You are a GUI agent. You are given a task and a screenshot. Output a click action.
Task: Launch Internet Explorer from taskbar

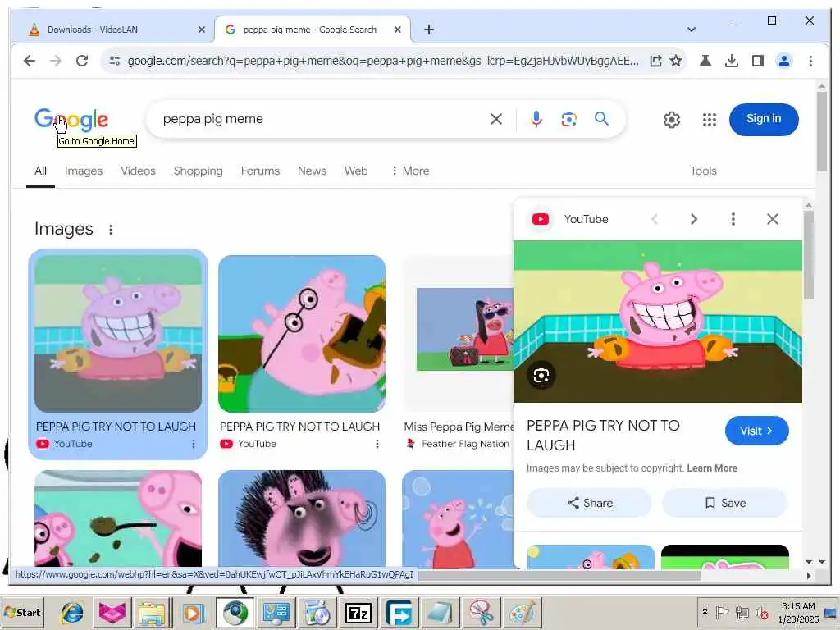tap(72, 613)
